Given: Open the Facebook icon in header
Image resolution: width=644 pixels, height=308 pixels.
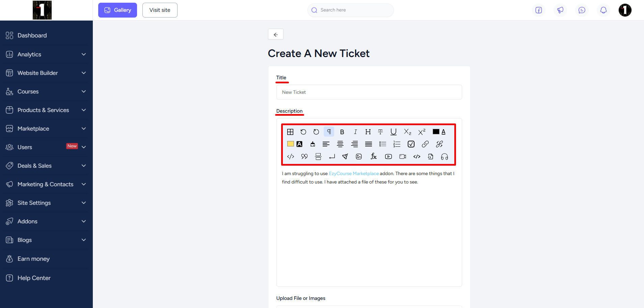Looking at the screenshot, I should click(539, 10).
